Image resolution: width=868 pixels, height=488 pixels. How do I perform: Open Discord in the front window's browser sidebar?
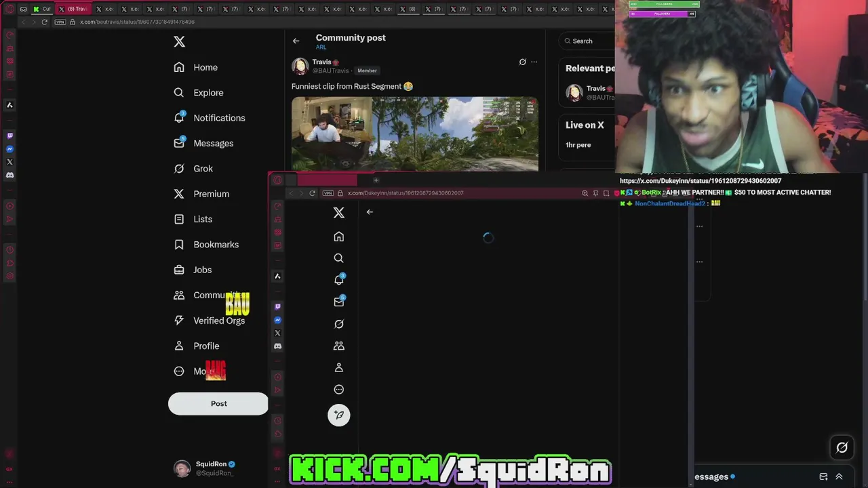277,346
